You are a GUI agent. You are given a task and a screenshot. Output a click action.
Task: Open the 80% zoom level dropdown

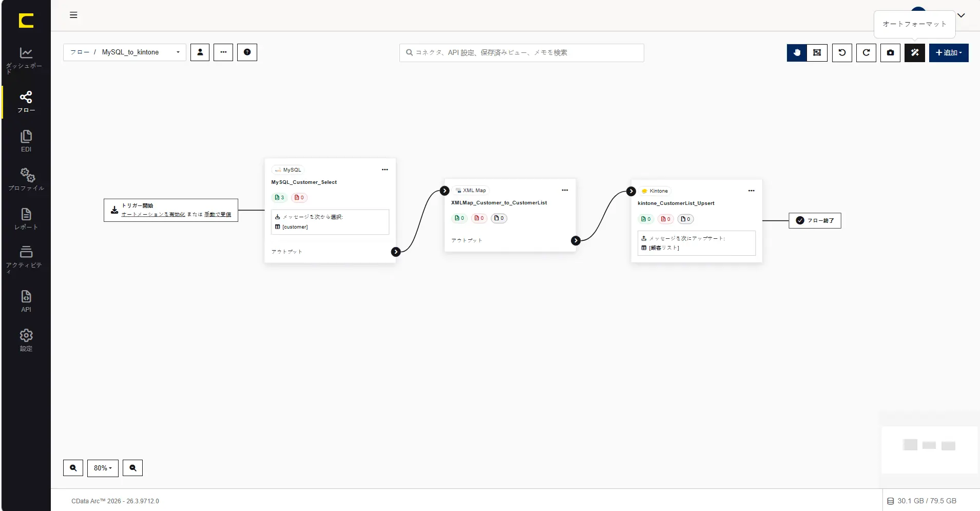[x=103, y=468]
